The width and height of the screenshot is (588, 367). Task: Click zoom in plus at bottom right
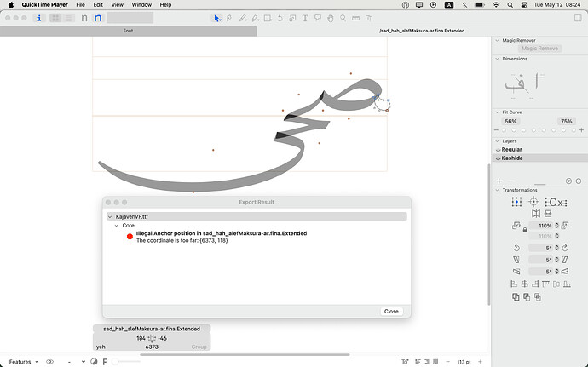pyautogui.click(x=480, y=362)
